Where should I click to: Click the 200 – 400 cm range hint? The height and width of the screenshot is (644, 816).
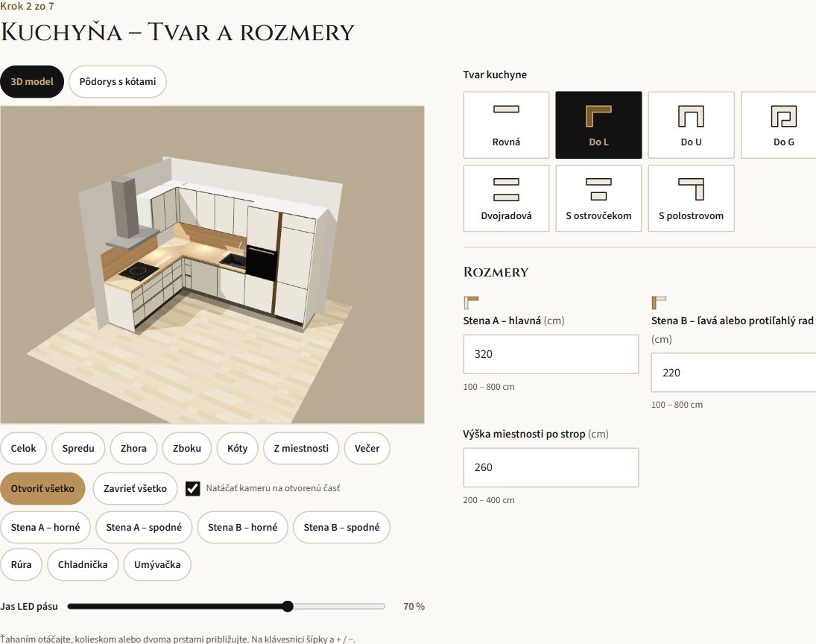489,500
